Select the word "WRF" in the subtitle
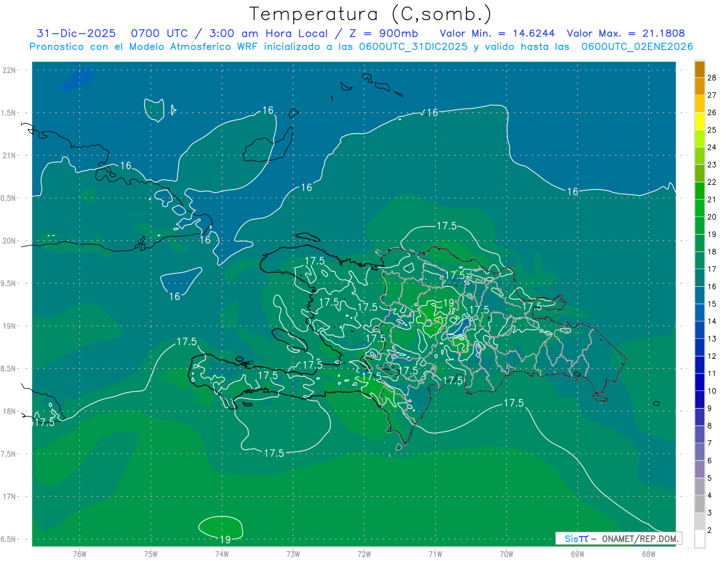 point(247,47)
